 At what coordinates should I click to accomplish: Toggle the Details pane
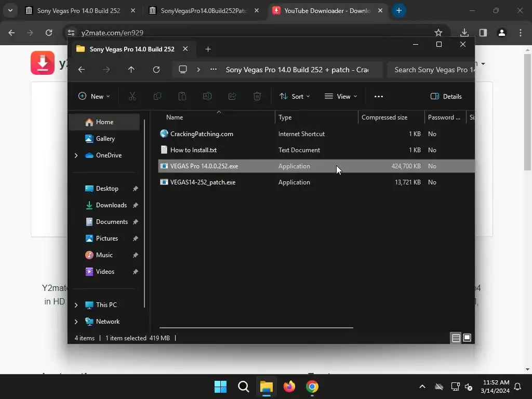pos(446,96)
